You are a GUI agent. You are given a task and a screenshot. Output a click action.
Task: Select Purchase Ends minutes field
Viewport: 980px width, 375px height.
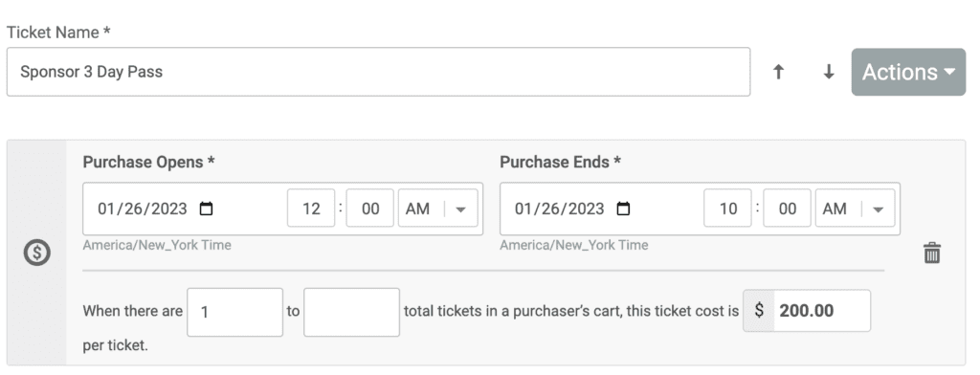pyautogui.click(x=788, y=209)
